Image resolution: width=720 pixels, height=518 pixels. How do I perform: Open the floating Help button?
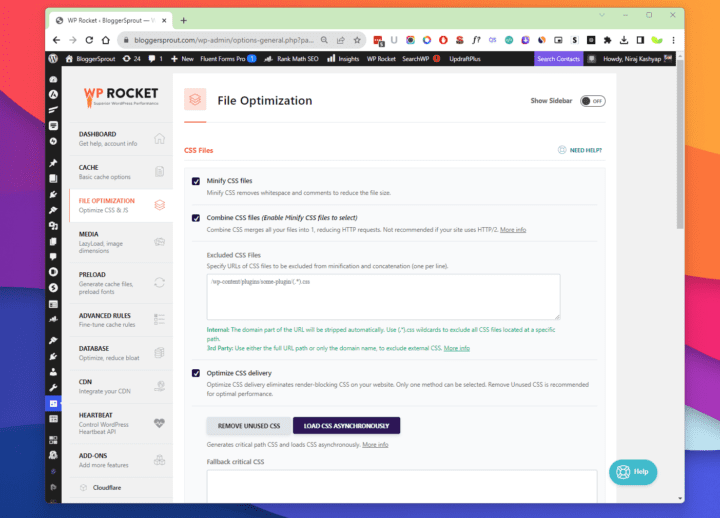633,472
